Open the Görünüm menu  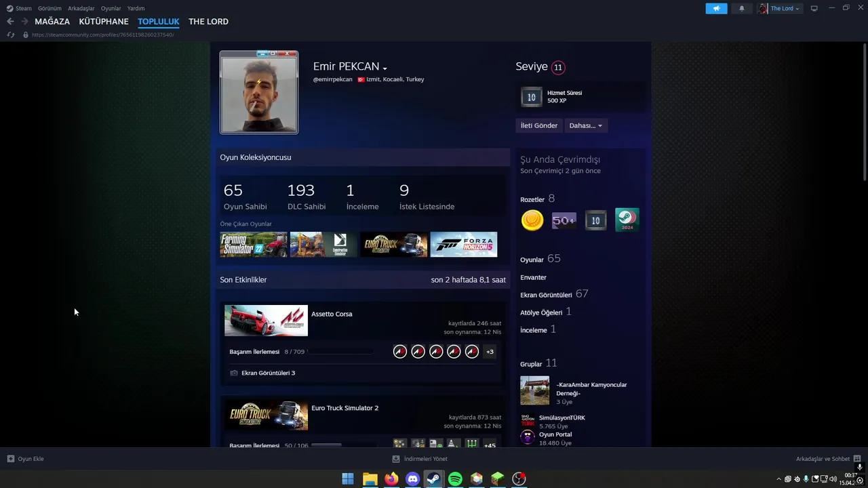[50, 8]
